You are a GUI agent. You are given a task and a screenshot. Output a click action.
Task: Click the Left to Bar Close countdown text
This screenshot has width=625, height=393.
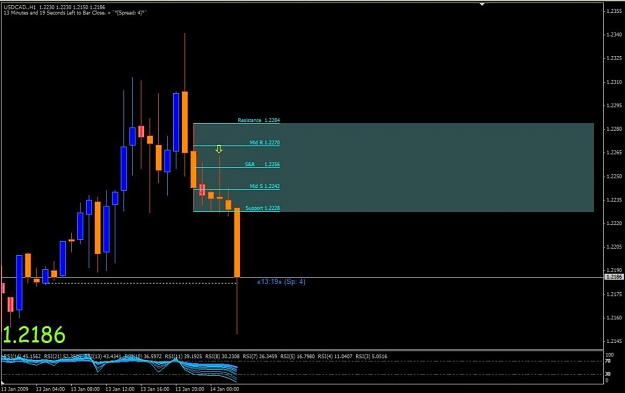pos(75,13)
